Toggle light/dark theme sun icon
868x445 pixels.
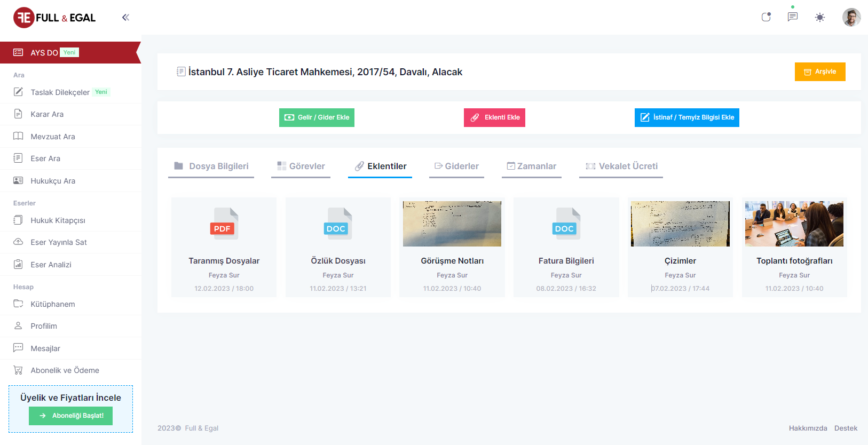click(x=820, y=18)
